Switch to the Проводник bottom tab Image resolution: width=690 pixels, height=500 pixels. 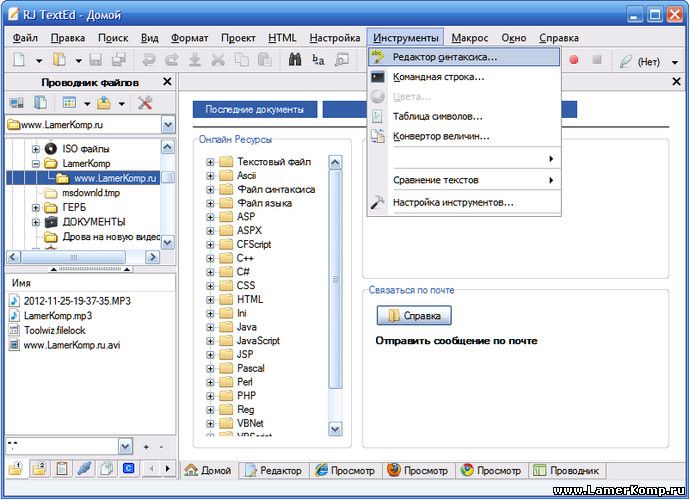click(567, 470)
